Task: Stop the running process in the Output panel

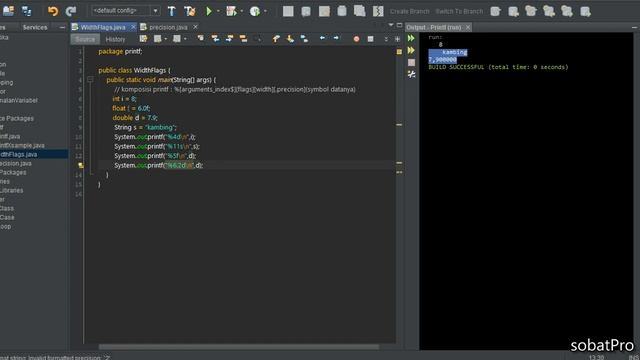Action: 411,62
